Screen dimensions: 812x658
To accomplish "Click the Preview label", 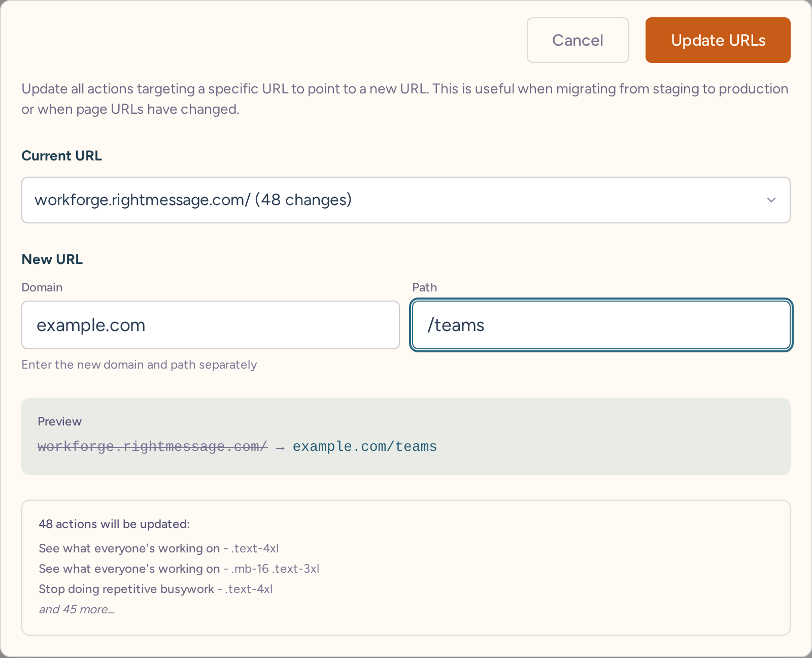I will coord(59,421).
